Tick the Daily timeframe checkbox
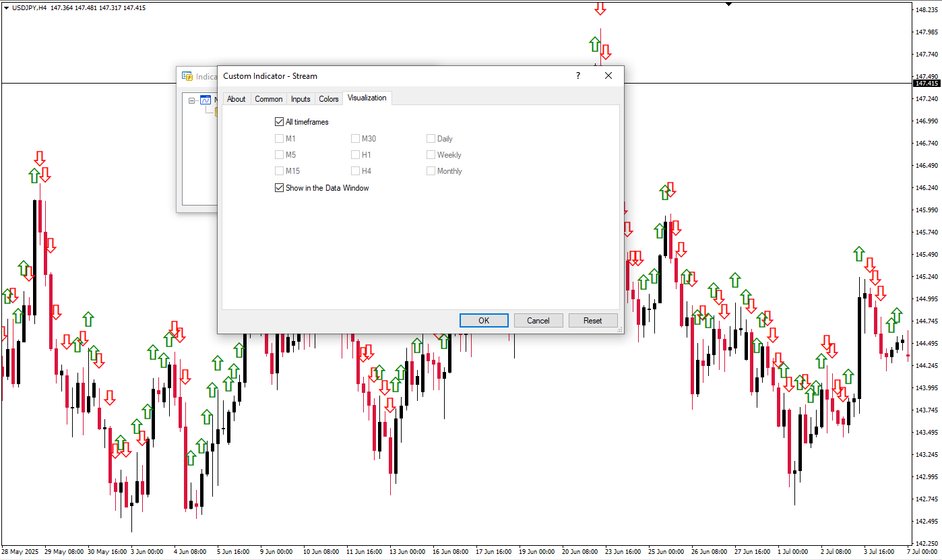This screenshot has height=560, width=942. tap(431, 139)
